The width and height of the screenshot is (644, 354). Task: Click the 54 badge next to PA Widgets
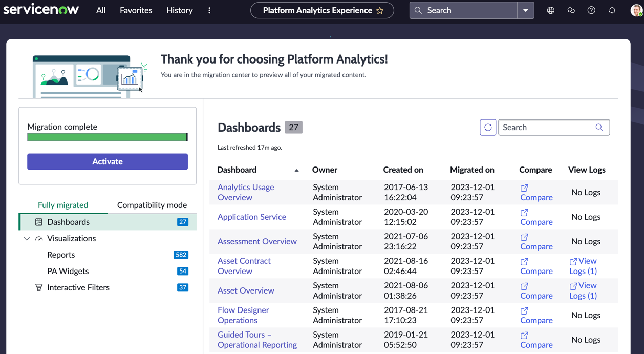tap(183, 271)
